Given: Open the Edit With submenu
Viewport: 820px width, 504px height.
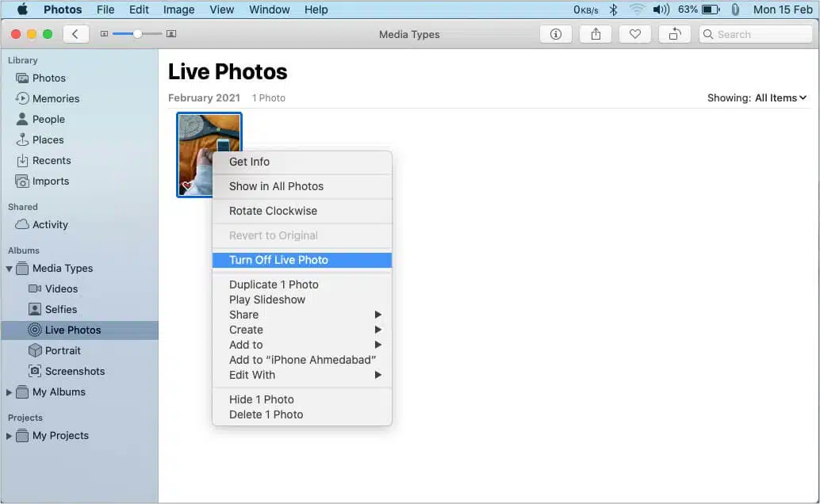Looking at the screenshot, I should pos(301,375).
